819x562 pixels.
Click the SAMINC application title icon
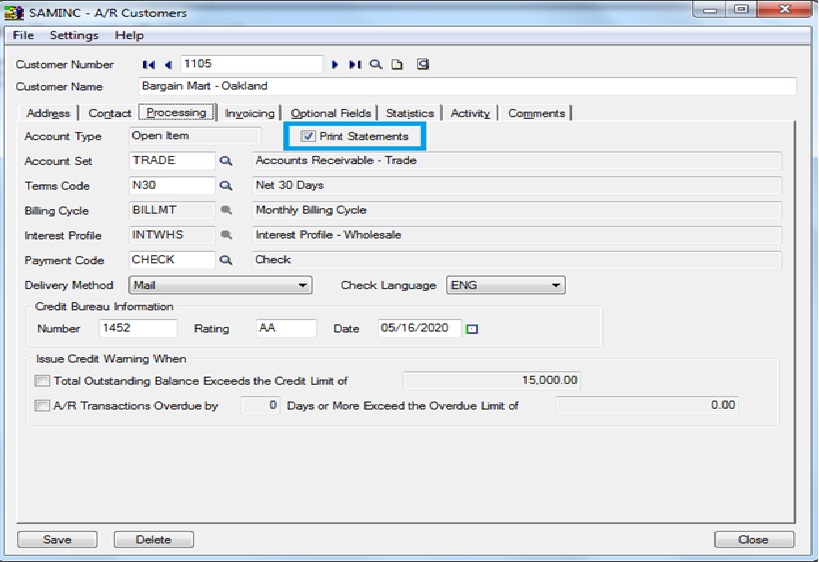14,13
